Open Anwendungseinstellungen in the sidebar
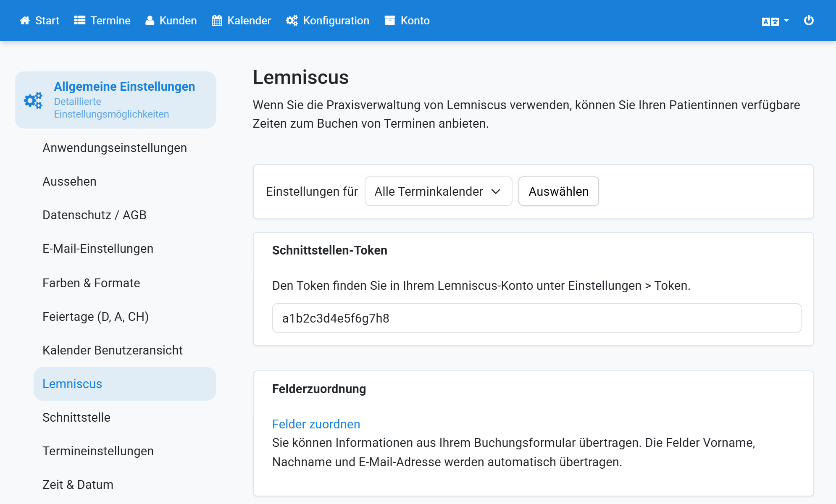The width and height of the screenshot is (836, 504). pyautogui.click(x=115, y=148)
